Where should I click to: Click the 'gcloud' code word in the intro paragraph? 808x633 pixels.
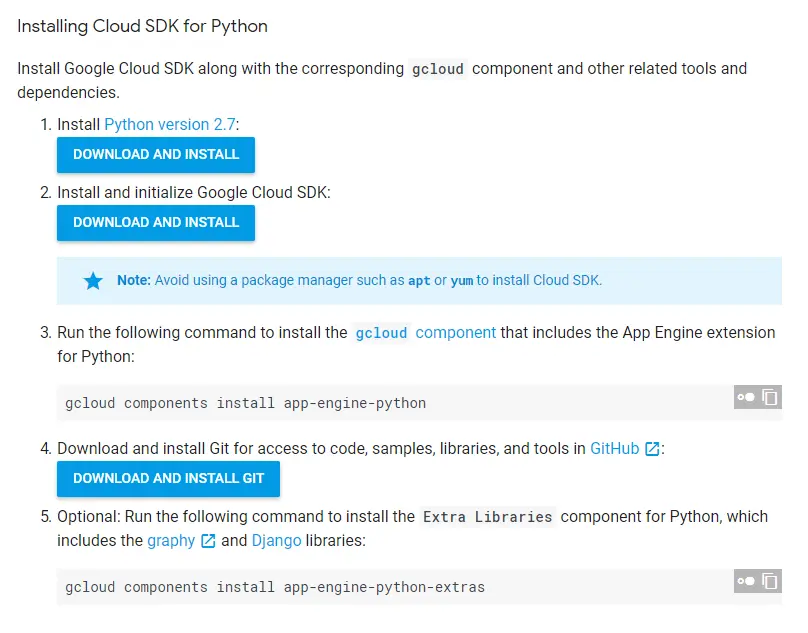[x=437, y=69]
